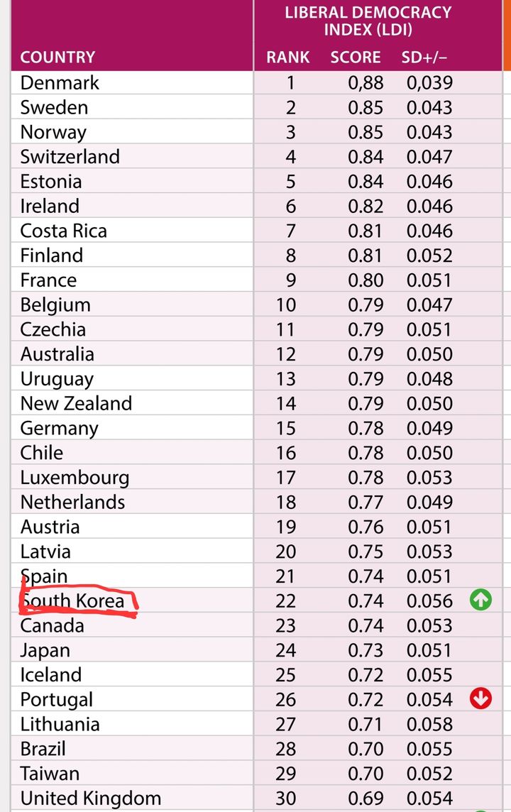Click the Japan country name
This screenshot has height=812, width=511.
click(45, 650)
